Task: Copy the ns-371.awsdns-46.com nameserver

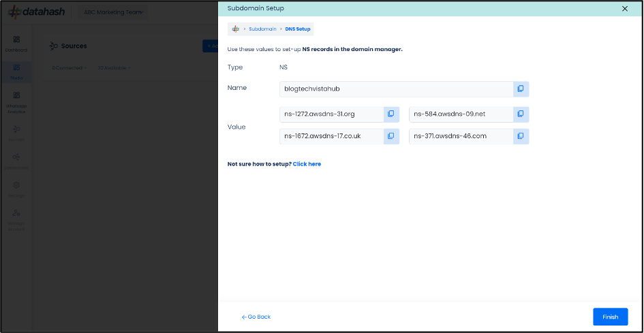Action: (521, 136)
